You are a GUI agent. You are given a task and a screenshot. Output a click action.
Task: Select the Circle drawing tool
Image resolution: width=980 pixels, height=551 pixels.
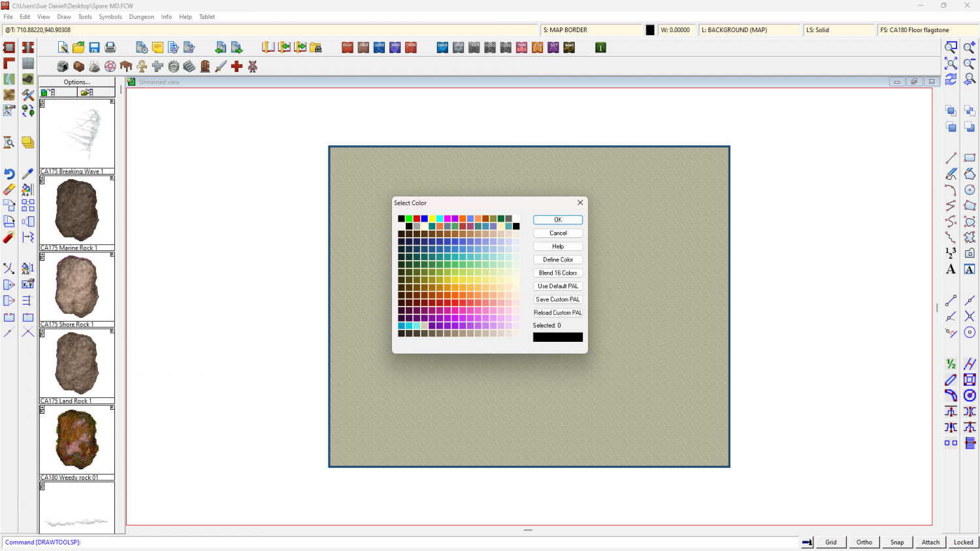pyautogui.click(x=970, y=190)
